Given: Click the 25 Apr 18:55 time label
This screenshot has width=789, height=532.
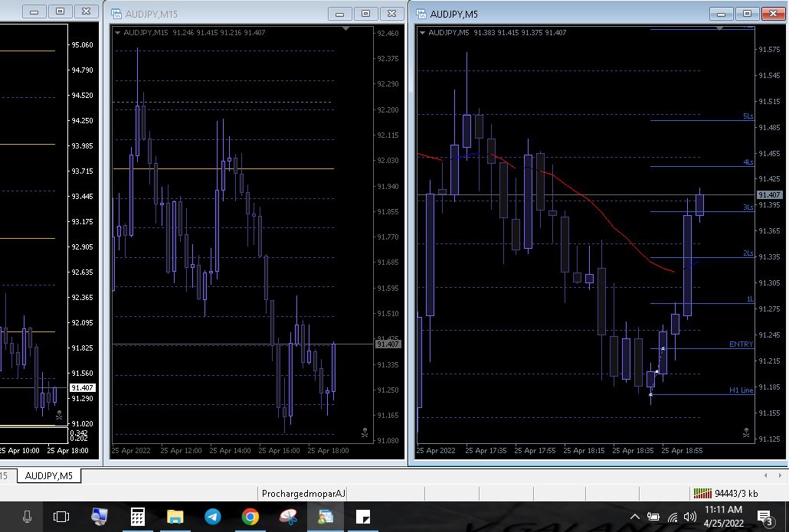Looking at the screenshot, I should tap(682, 451).
